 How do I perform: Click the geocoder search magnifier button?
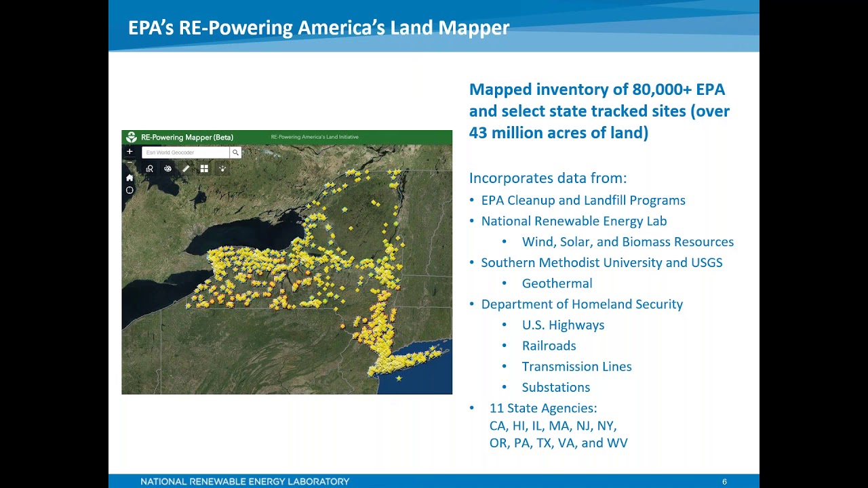235,152
